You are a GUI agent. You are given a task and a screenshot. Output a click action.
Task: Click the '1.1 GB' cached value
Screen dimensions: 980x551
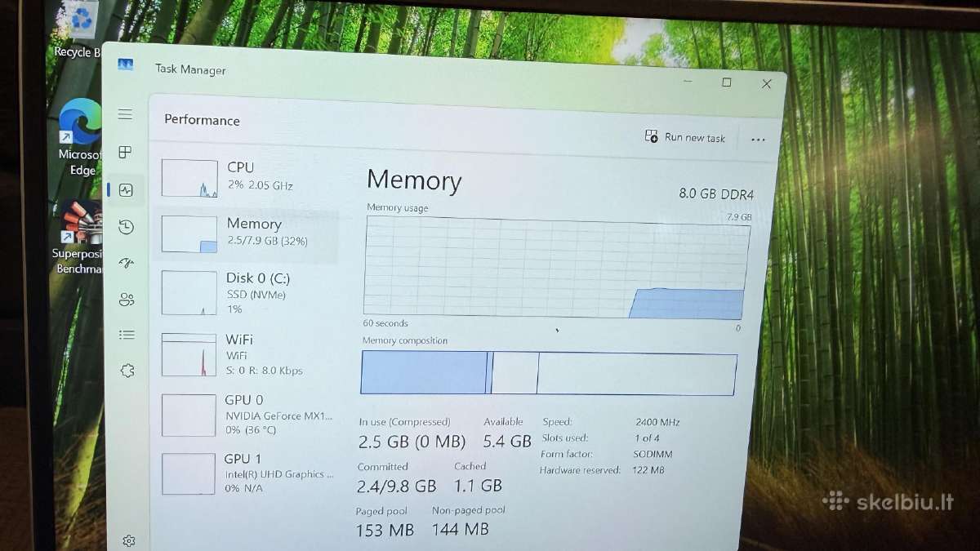coord(478,486)
